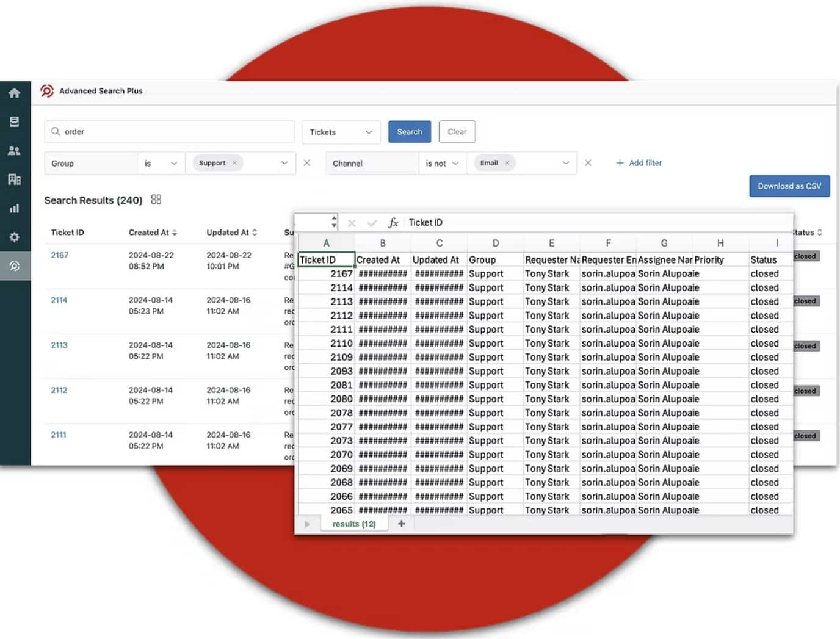Image resolution: width=840 pixels, height=639 pixels.
Task: Expand the Support value dropdown
Action: pyautogui.click(x=284, y=163)
